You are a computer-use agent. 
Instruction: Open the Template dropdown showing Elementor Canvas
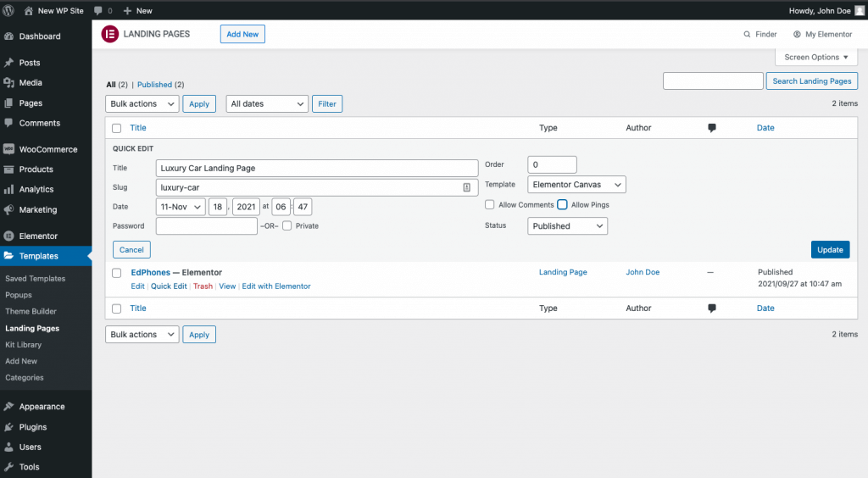click(x=576, y=185)
